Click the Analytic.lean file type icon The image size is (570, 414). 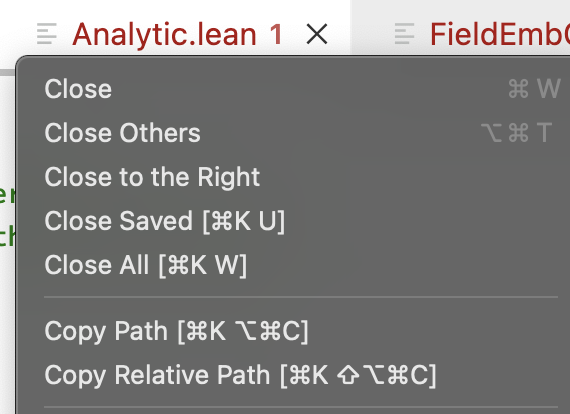click(47, 34)
